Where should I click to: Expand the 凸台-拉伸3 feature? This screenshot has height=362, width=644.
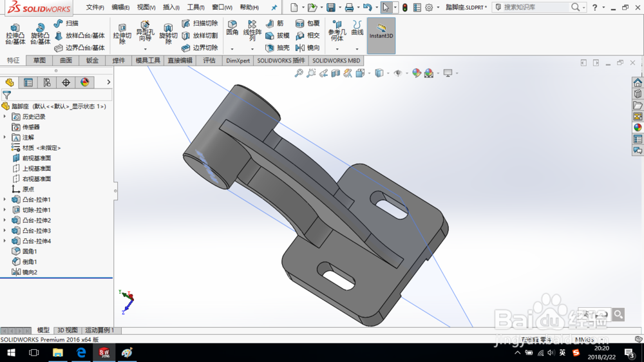(5, 231)
